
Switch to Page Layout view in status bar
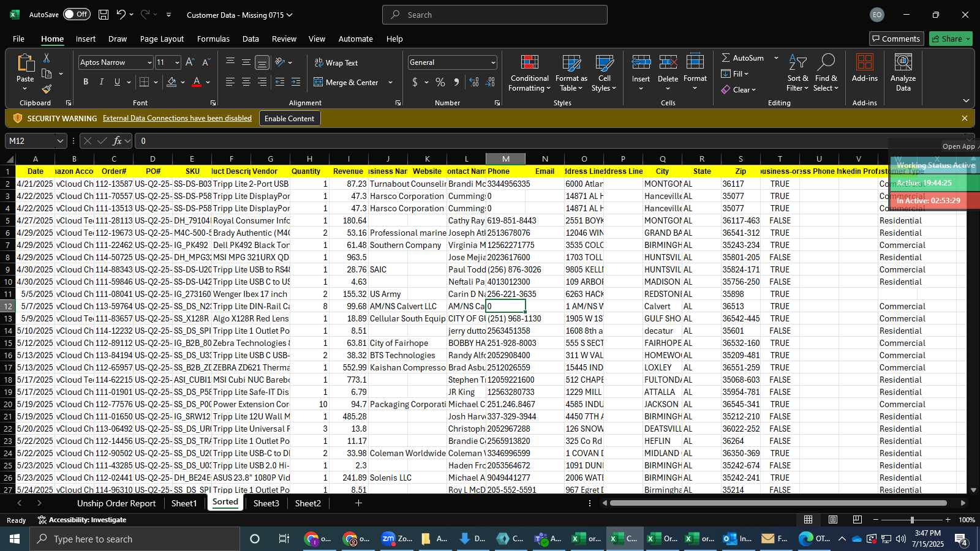click(833, 520)
